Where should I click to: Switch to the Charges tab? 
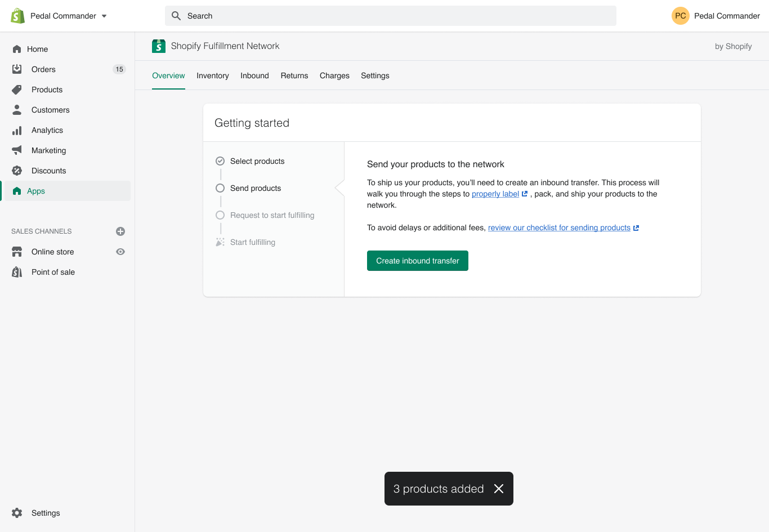[334, 75]
